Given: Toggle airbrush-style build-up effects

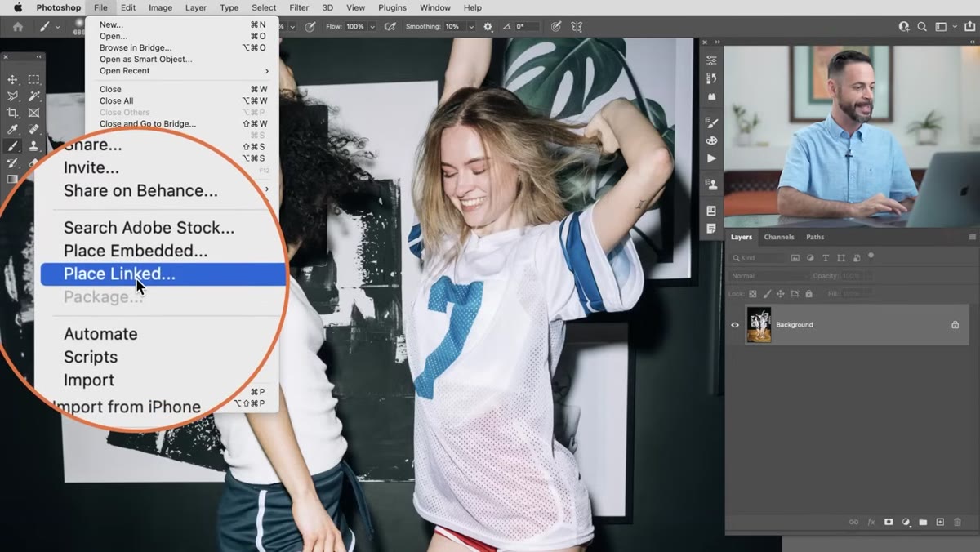Looking at the screenshot, I should coord(392,27).
